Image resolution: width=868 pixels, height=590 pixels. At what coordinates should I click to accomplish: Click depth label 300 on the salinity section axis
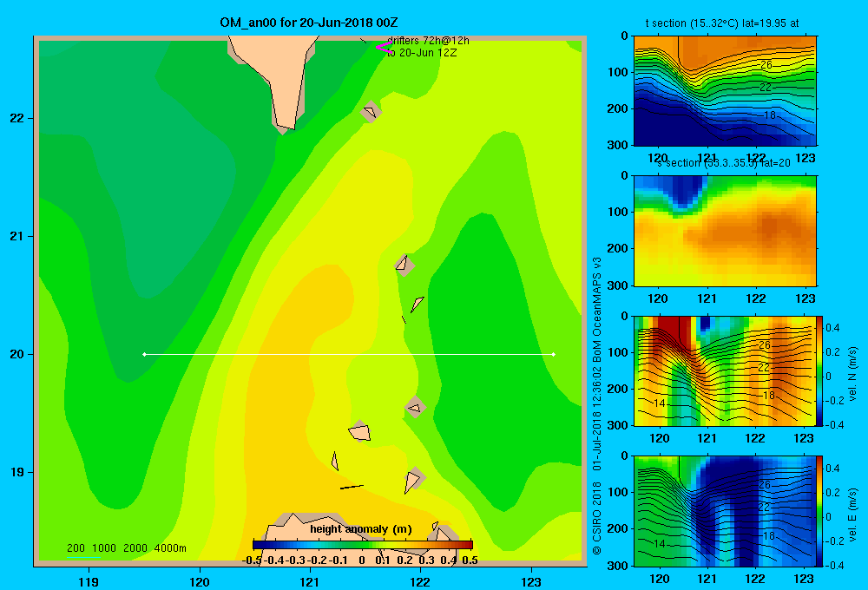[618, 285]
